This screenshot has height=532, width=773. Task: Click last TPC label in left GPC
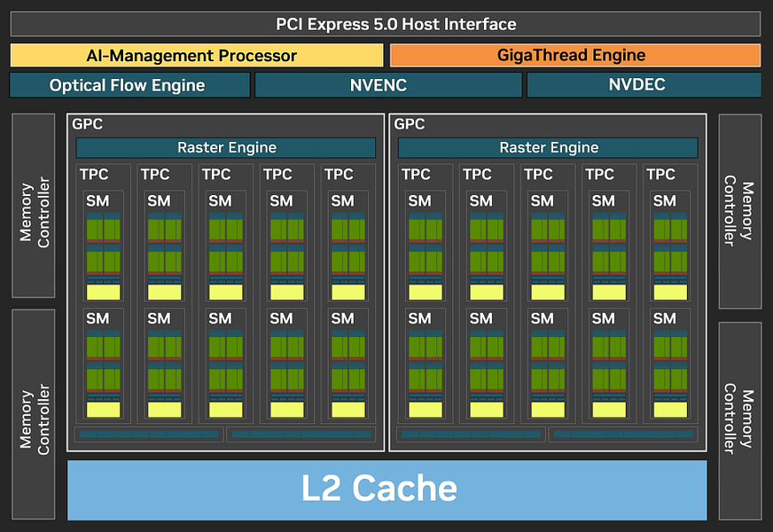point(339,175)
